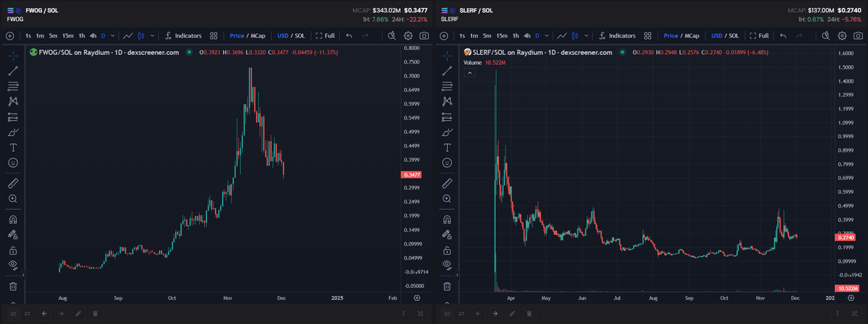Click back arrow below FWOG chart
The width and height of the screenshot is (868, 324).
(x=44, y=313)
